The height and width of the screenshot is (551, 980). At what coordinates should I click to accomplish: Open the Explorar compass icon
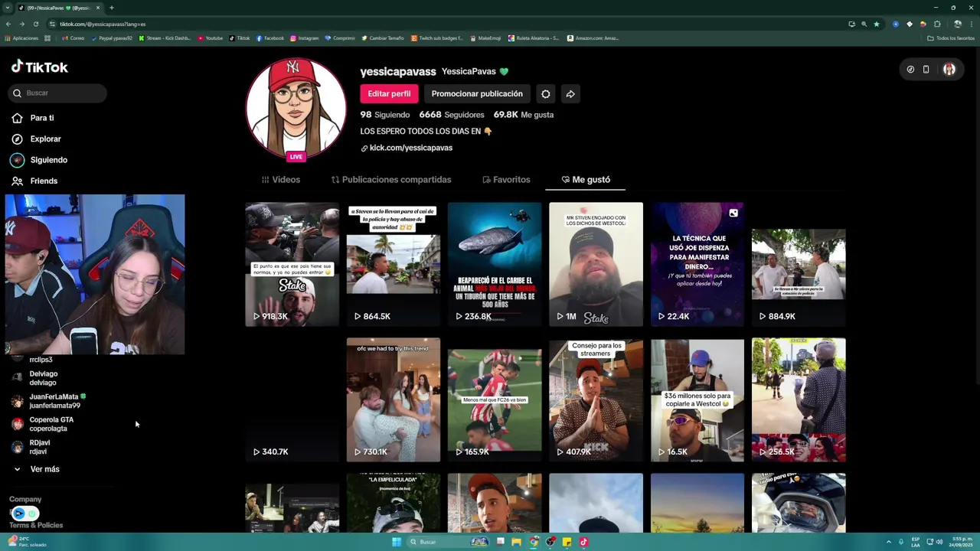pos(17,139)
